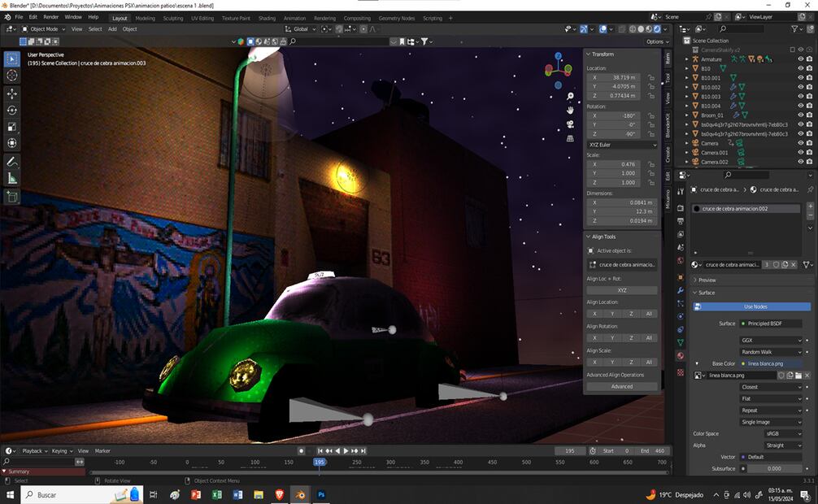Click the camera view icon in the viewport
Image resolution: width=818 pixels, height=504 pixels.
570,124
